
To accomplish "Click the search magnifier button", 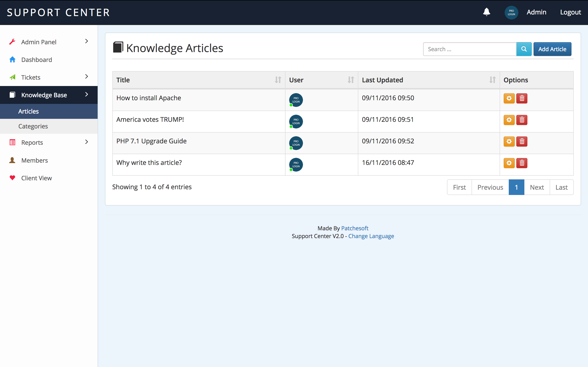I will pyautogui.click(x=524, y=49).
